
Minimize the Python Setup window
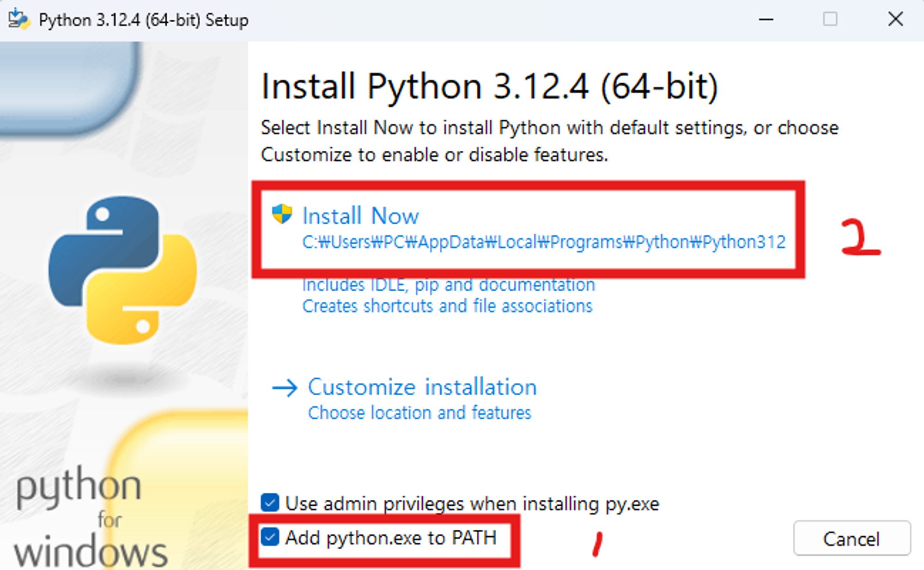coord(766,19)
